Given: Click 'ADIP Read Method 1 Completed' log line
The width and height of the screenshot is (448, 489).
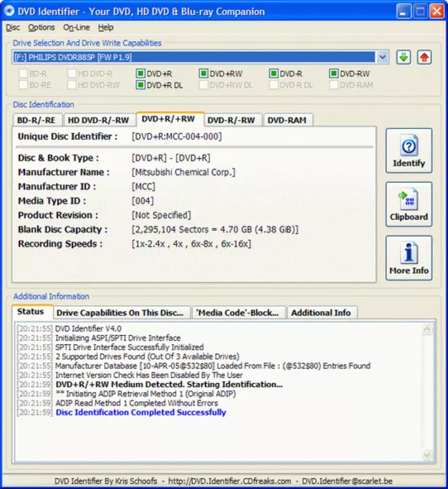Looking at the screenshot, I should pyautogui.click(x=136, y=403).
